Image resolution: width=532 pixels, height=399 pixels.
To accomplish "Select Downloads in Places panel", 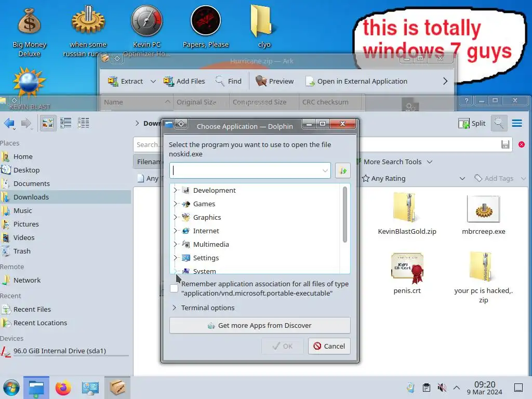I will 65,197.
